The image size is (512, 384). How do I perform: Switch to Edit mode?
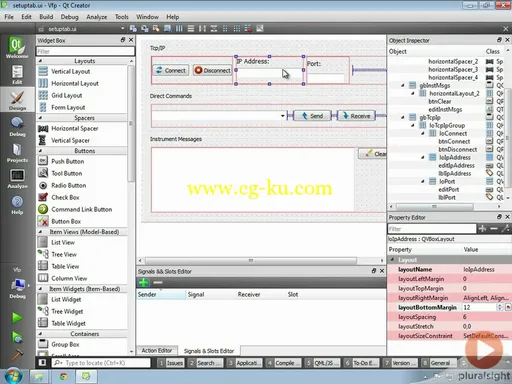coord(17,74)
